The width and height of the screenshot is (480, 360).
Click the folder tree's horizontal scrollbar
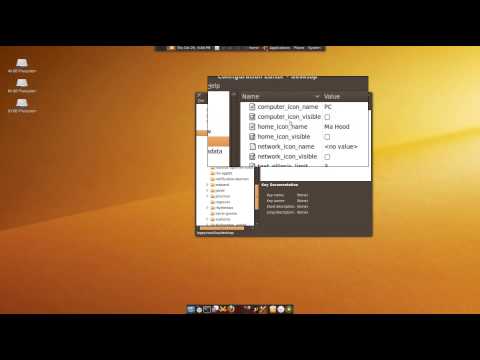coord(222,228)
